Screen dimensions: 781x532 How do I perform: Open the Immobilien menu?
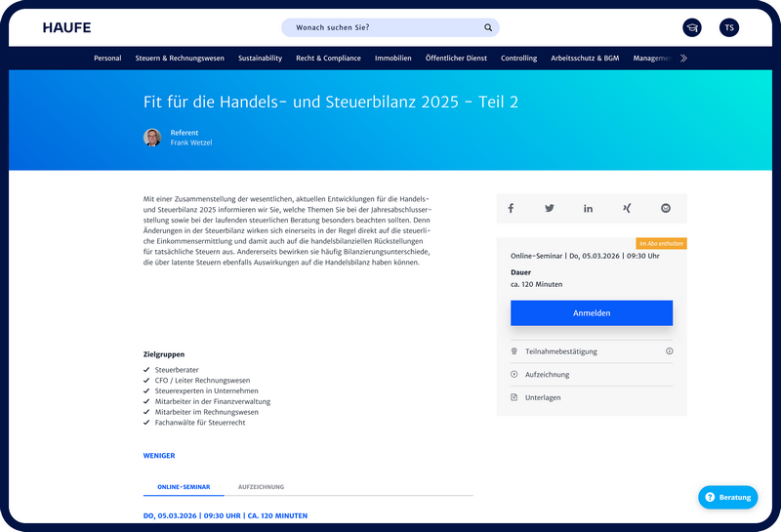coord(393,59)
